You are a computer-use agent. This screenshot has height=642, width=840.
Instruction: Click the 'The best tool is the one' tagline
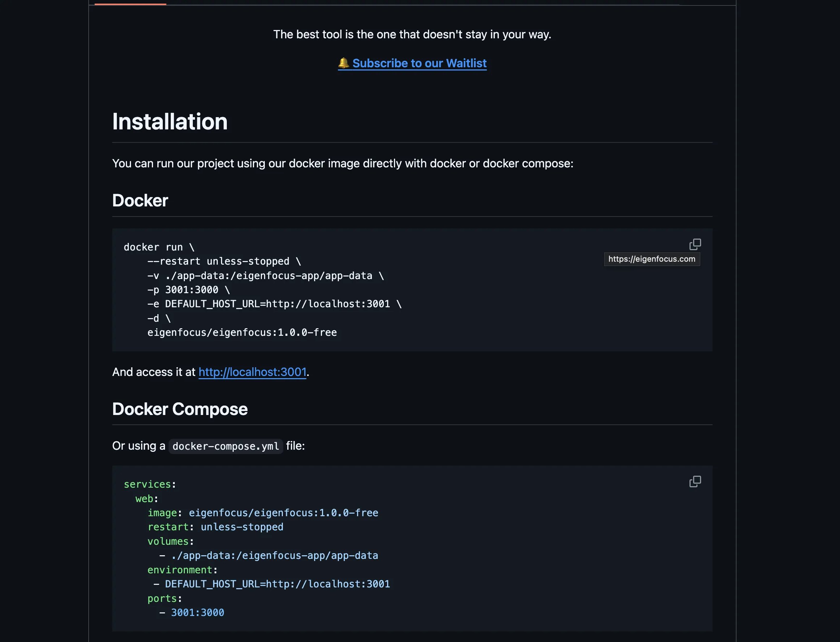[x=412, y=34]
